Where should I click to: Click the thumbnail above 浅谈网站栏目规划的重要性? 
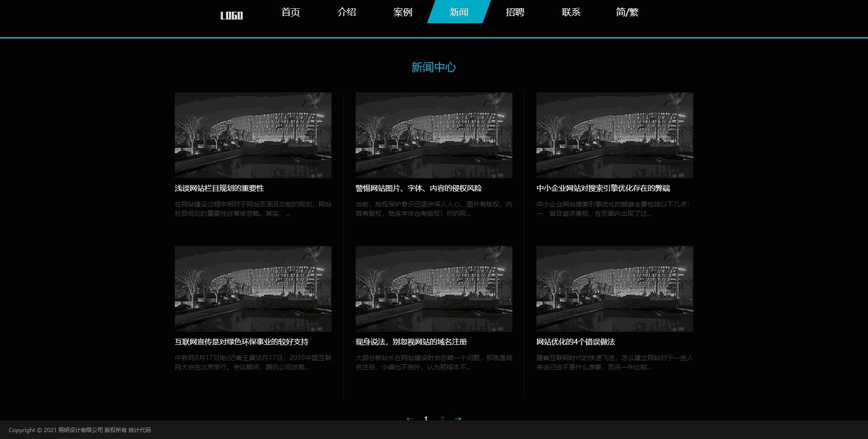[x=253, y=135]
